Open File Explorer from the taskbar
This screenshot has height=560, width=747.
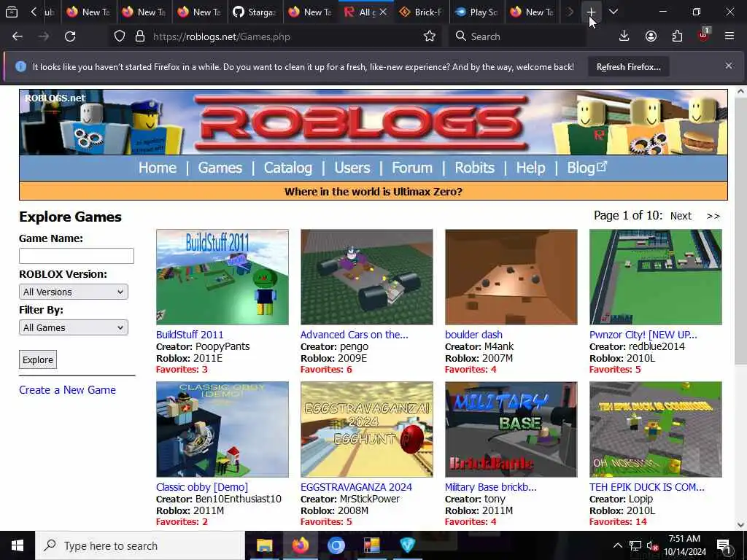click(264, 545)
